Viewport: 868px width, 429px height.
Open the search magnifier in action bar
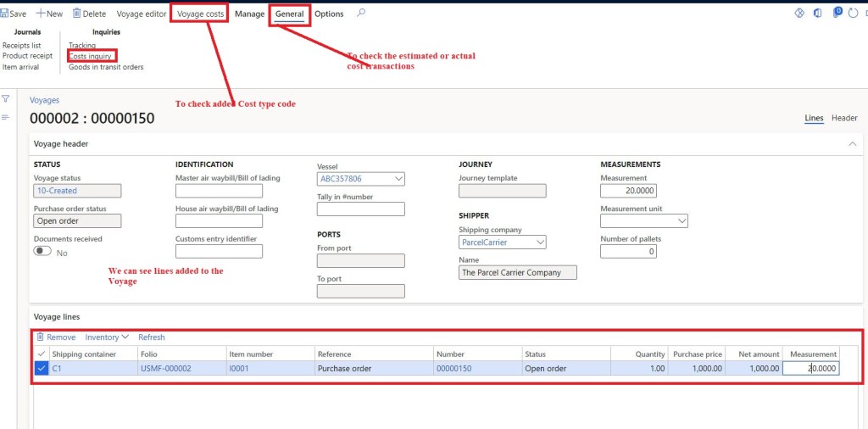361,14
